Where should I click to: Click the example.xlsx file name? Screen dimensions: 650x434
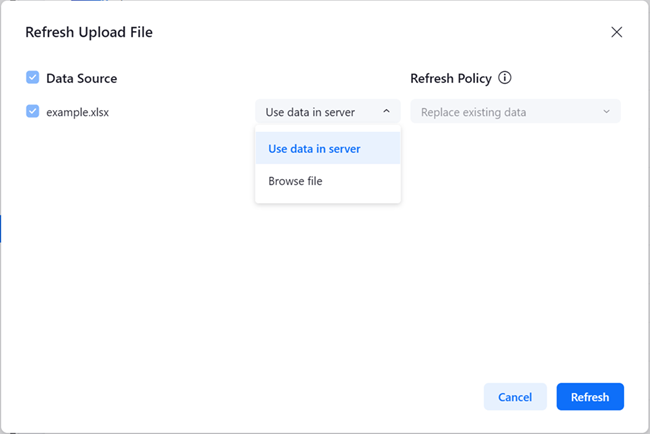click(x=77, y=112)
